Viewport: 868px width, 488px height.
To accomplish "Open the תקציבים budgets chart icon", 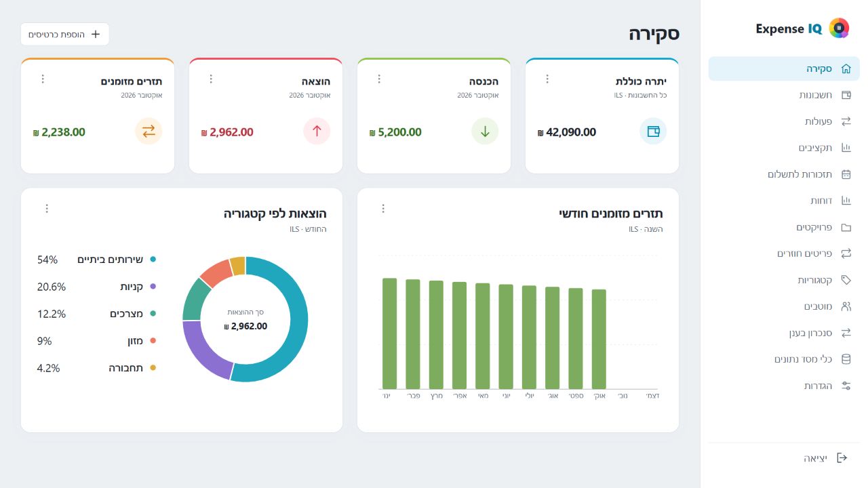I will 846,148.
